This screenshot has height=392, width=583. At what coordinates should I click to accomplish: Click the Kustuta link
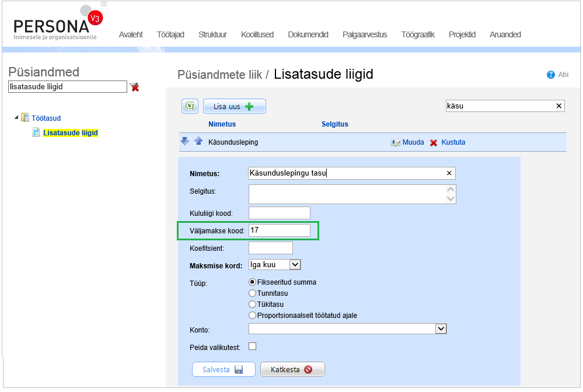click(x=452, y=142)
